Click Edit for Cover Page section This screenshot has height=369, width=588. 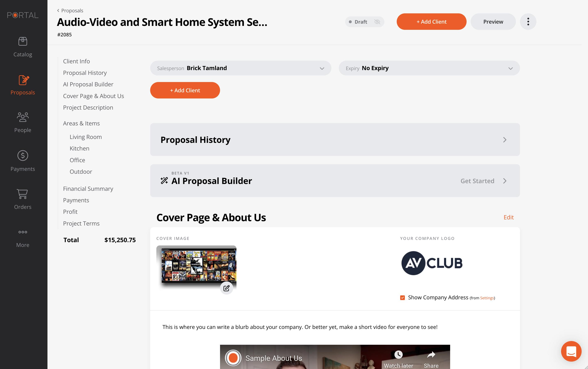508,217
